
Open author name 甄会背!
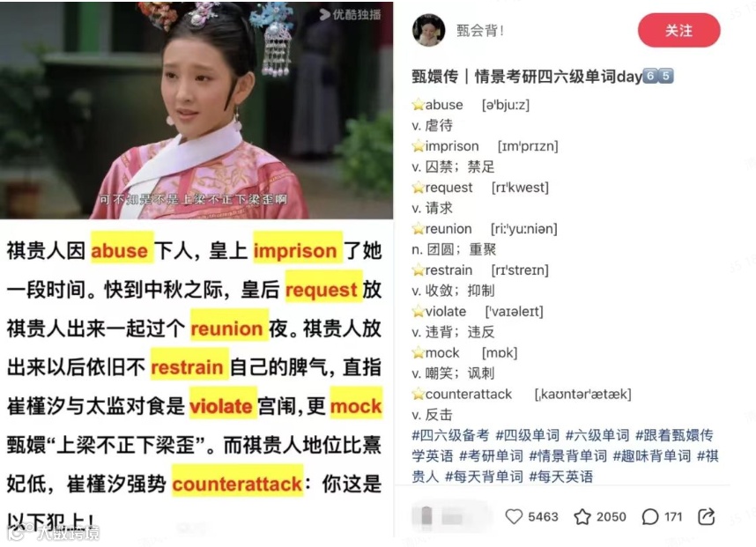tap(479, 31)
